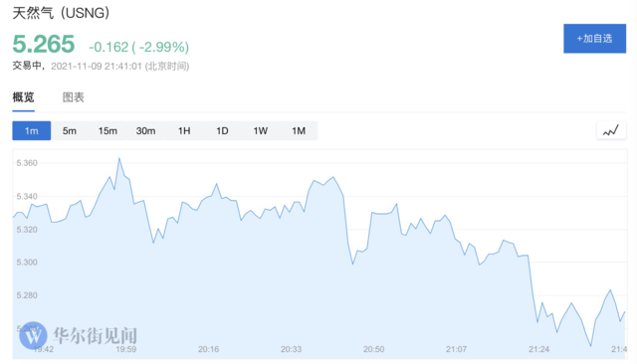
Task: Switch to the 30m interval
Action: (x=146, y=130)
